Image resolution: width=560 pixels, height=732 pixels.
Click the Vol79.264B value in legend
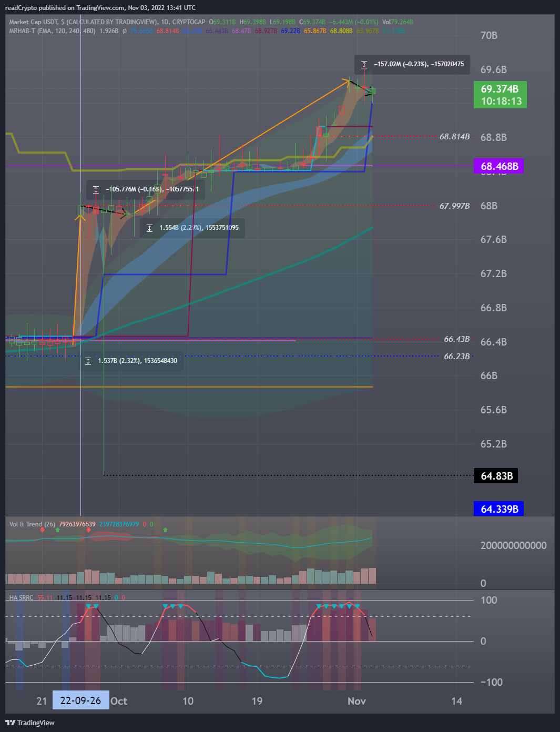click(398, 22)
